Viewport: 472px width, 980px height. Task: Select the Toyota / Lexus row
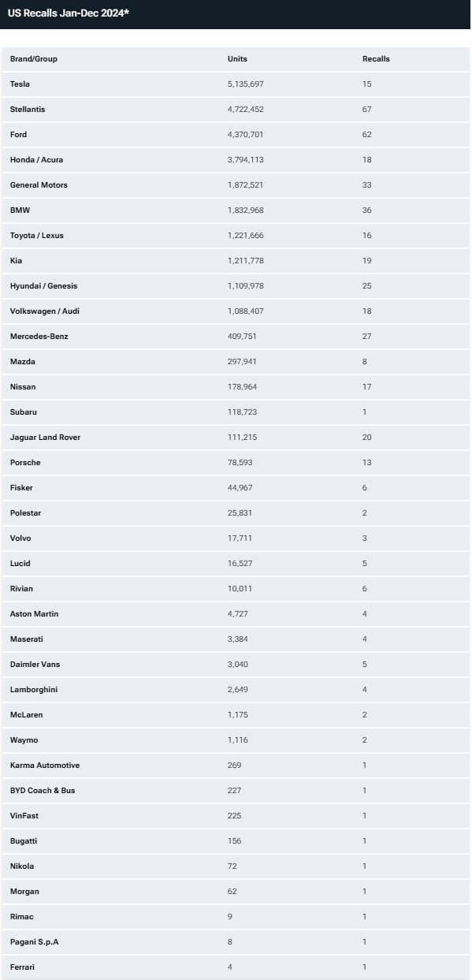pyautogui.click(x=236, y=236)
